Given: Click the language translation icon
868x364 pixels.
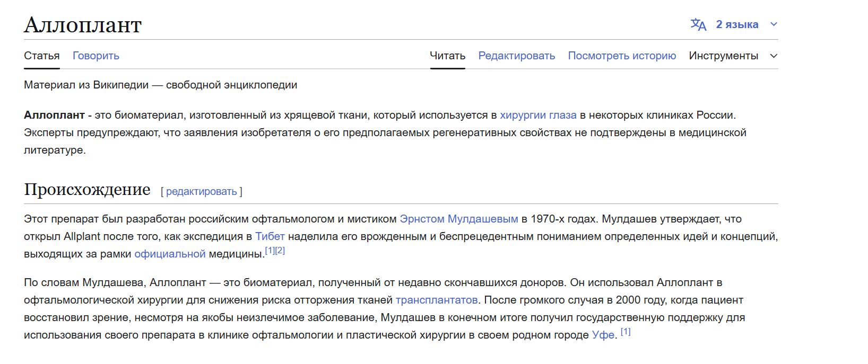Looking at the screenshot, I should [x=698, y=24].
